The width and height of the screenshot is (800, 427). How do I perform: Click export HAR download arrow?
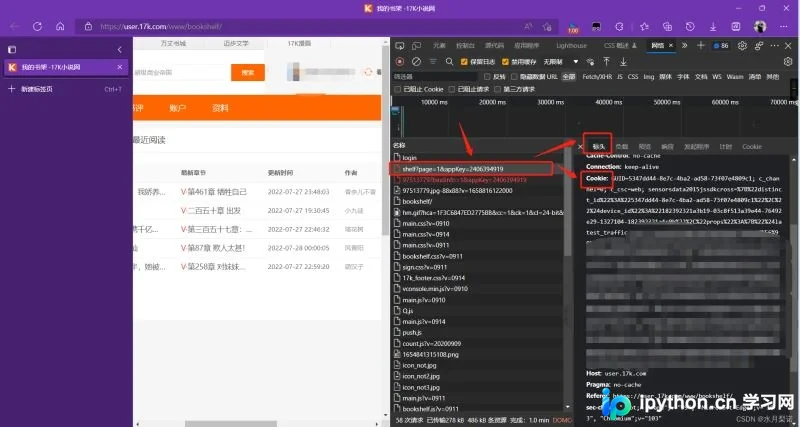click(x=623, y=62)
